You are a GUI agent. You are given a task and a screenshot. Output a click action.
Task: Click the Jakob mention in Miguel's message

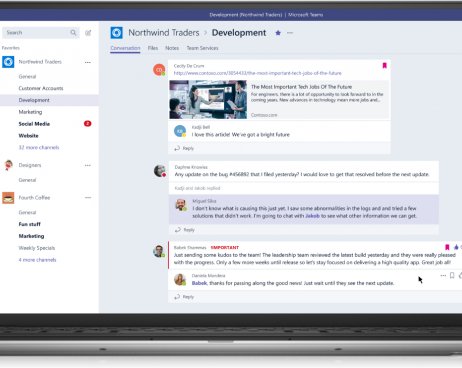click(312, 216)
